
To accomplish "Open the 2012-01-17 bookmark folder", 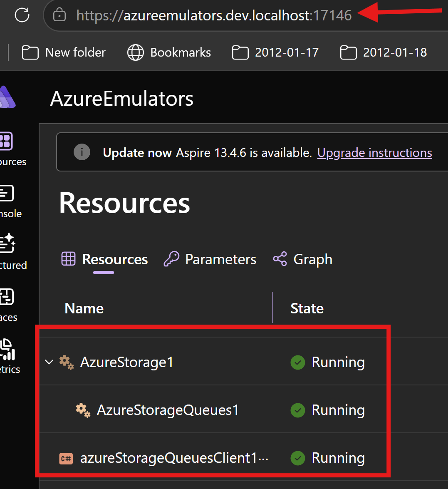I will [275, 52].
